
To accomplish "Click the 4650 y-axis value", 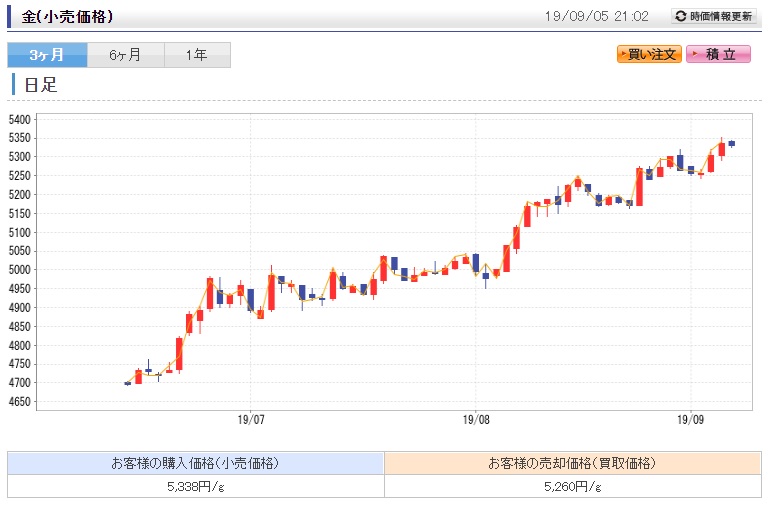I will (x=20, y=402).
